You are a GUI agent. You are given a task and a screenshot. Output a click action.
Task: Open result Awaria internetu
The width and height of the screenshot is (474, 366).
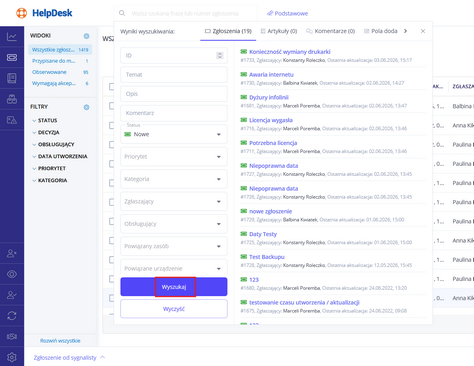[x=271, y=74]
